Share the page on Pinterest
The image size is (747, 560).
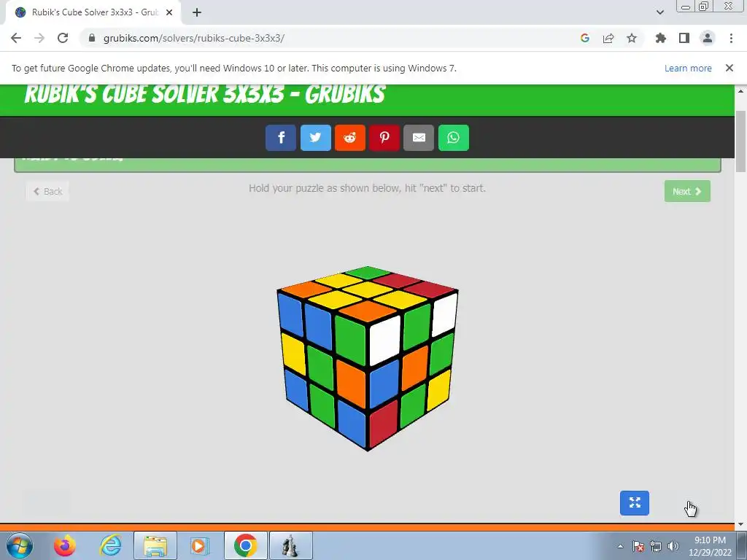tap(384, 138)
